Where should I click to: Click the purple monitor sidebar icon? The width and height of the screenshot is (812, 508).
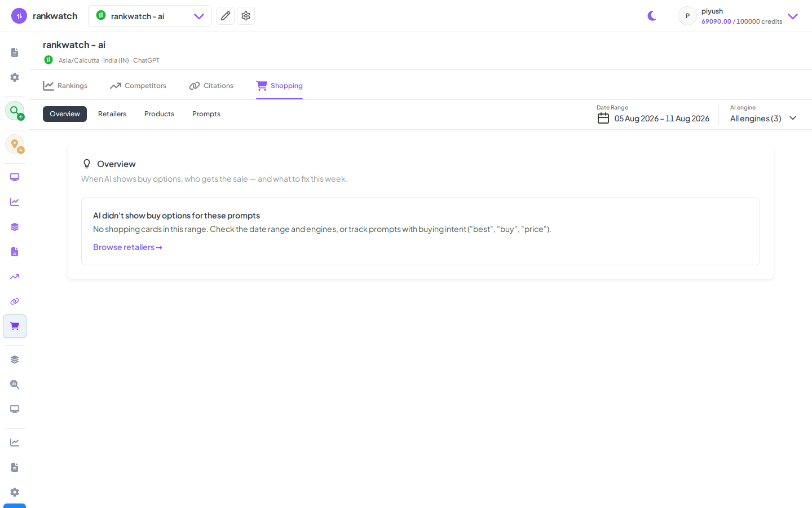coord(15,177)
